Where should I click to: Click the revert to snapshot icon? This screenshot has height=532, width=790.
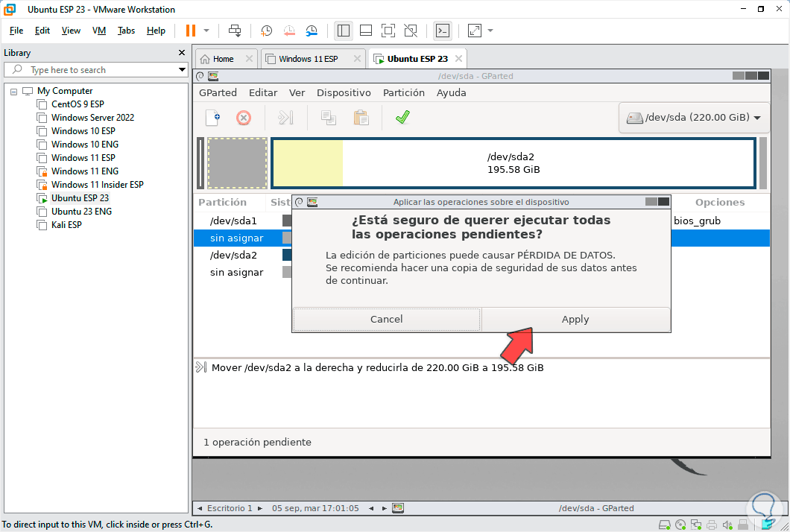pyautogui.click(x=289, y=31)
